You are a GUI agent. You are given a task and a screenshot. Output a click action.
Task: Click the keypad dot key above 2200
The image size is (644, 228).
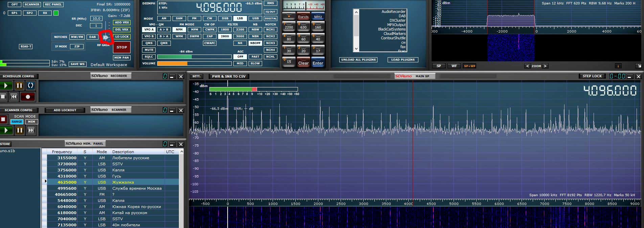(x=289, y=16)
